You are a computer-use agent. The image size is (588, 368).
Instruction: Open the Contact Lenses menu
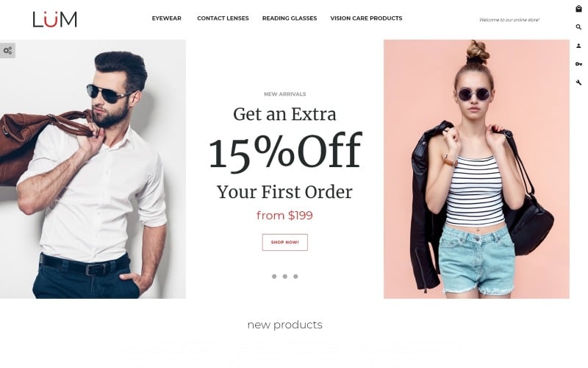pos(223,18)
